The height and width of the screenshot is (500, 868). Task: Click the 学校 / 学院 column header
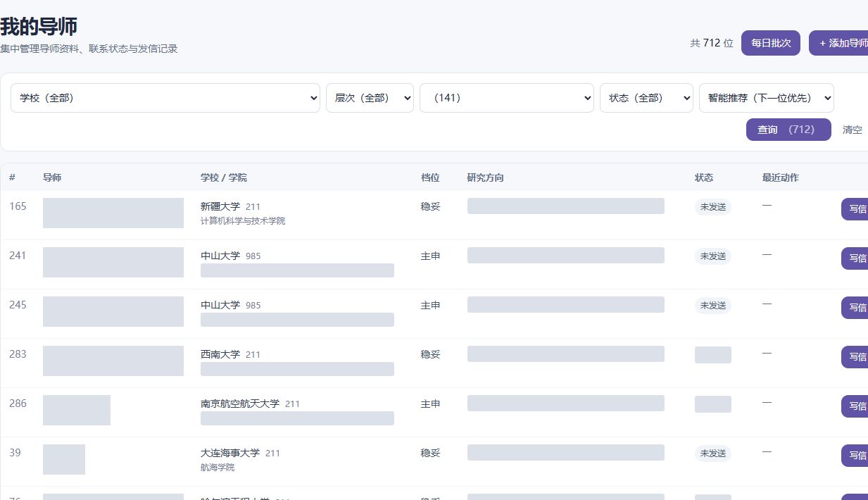[224, 177]
